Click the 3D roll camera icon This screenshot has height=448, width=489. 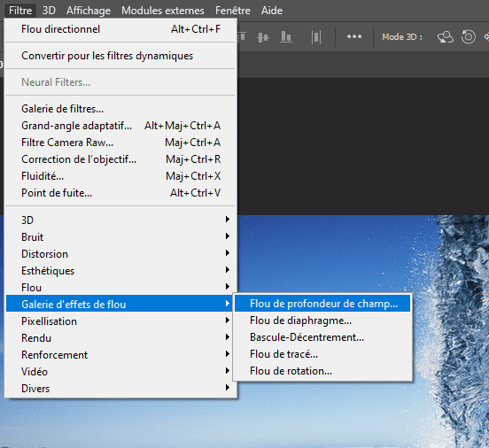coord(468,37)
